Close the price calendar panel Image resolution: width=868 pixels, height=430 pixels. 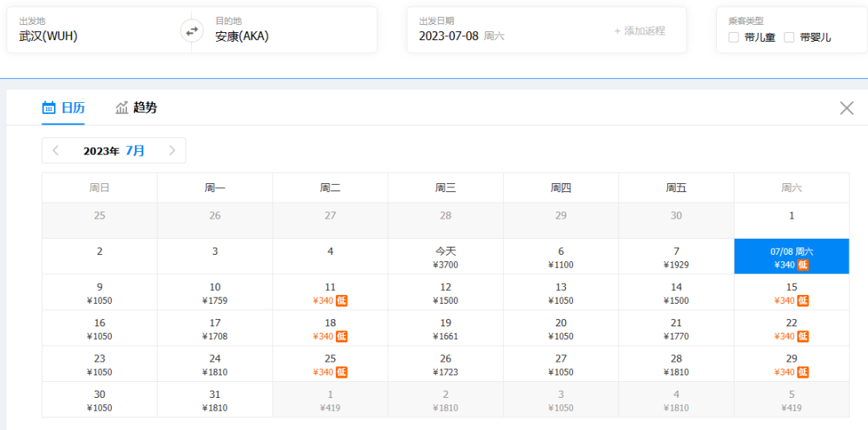point(846,108)
